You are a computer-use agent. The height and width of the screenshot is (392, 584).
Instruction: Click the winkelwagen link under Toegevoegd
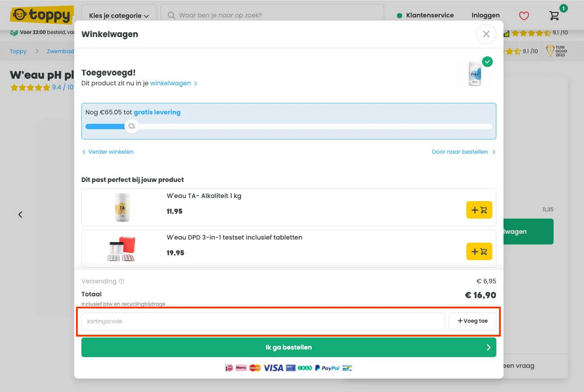tap(174, 83)
